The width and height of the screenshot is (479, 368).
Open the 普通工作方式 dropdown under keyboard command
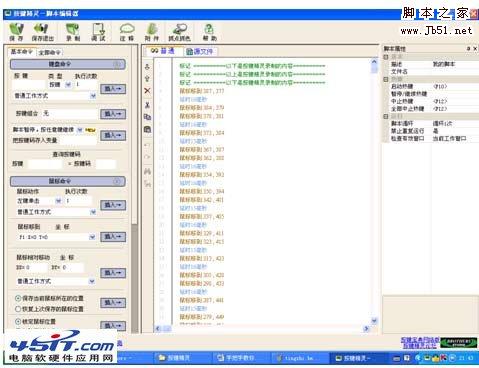click(x=93, y=96)
